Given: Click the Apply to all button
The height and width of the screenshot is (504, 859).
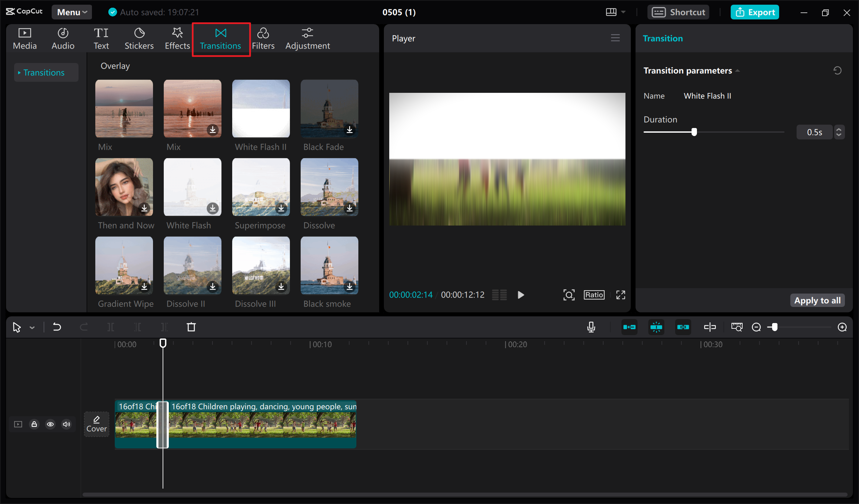Looking at the screenshot, I should point(817,300).
